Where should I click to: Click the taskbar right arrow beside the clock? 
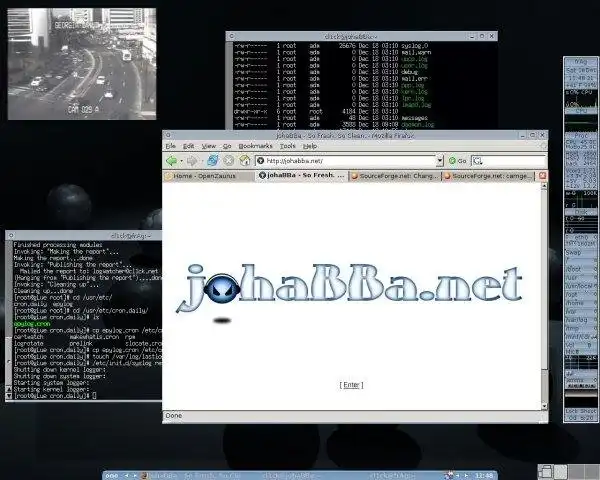[466, 476]
